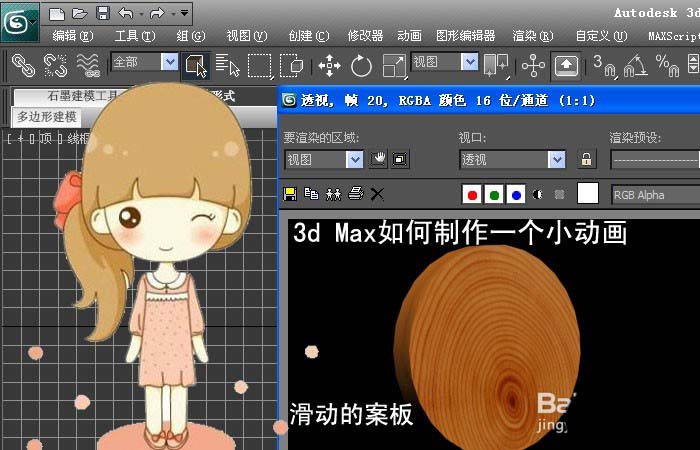
Task: Activate the Select and Scale tool
Action: tap(394, 66)
